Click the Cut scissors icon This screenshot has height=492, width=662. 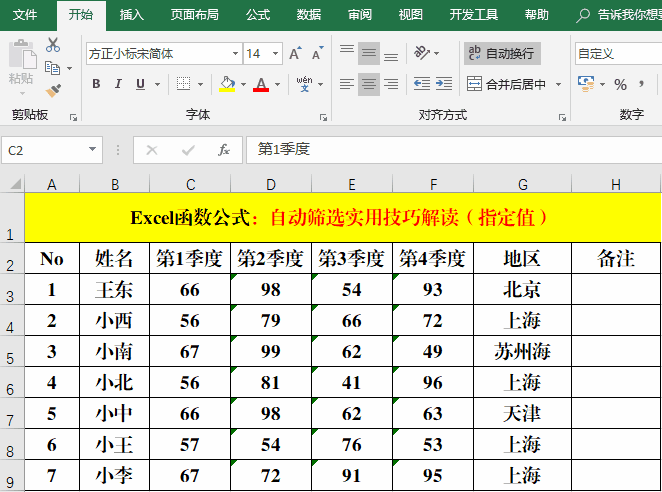click(x=53, y=45)
